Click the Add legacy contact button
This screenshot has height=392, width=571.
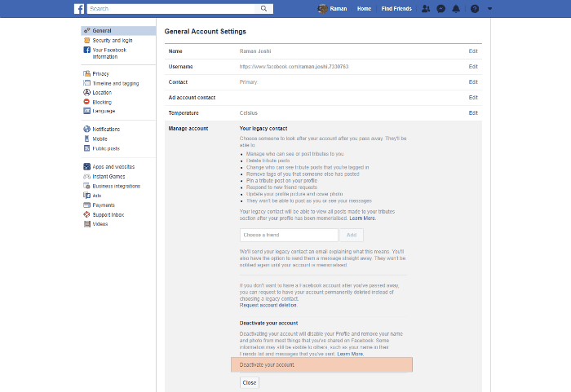(x=352, y=236)
